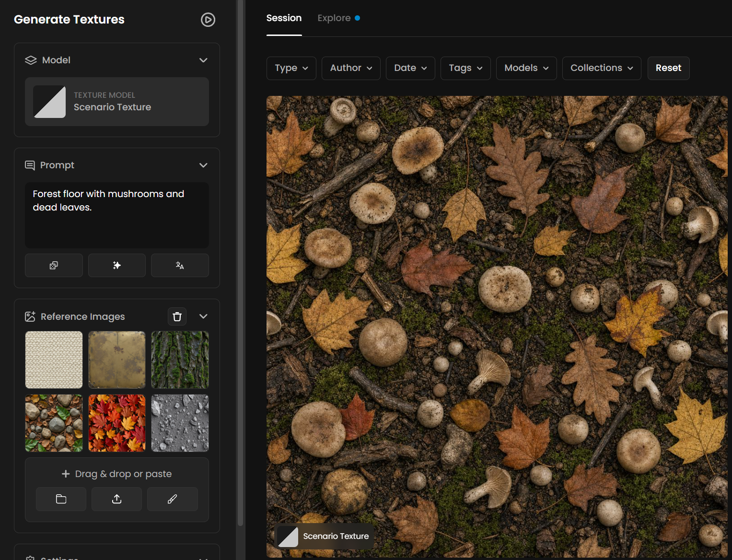
Task: Select the Scenario Texture model card
Action: (x=117, y=102)
